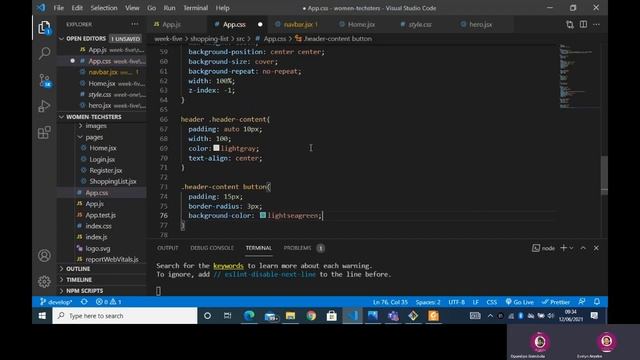Viewport: 640px width, 360px height.
Task: Open the Selection menu
Action: pyautogui.click(x=104, y=8)
